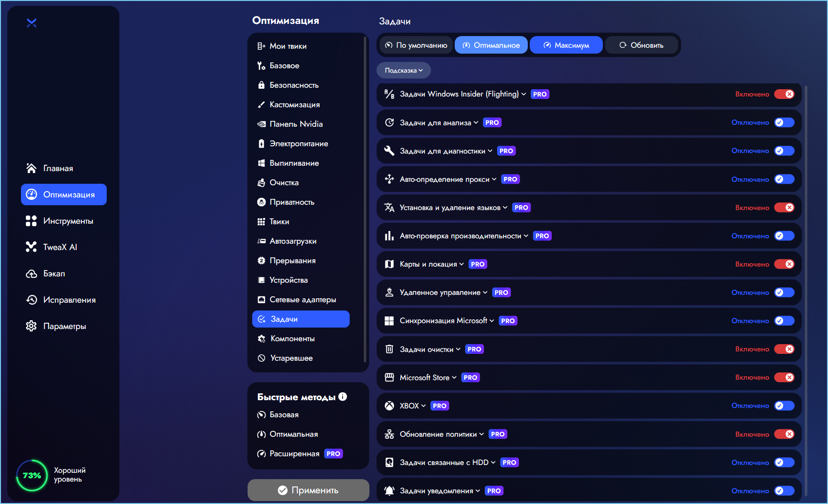This screenshot has height=504, width=828.
Task: Click the grid icon beside Инструменты
Action: point(31,221)
